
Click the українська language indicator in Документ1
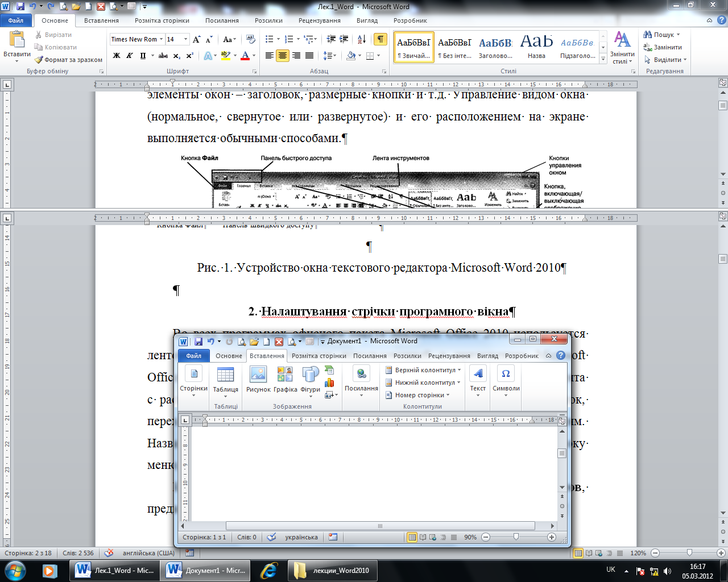[301, 537]
